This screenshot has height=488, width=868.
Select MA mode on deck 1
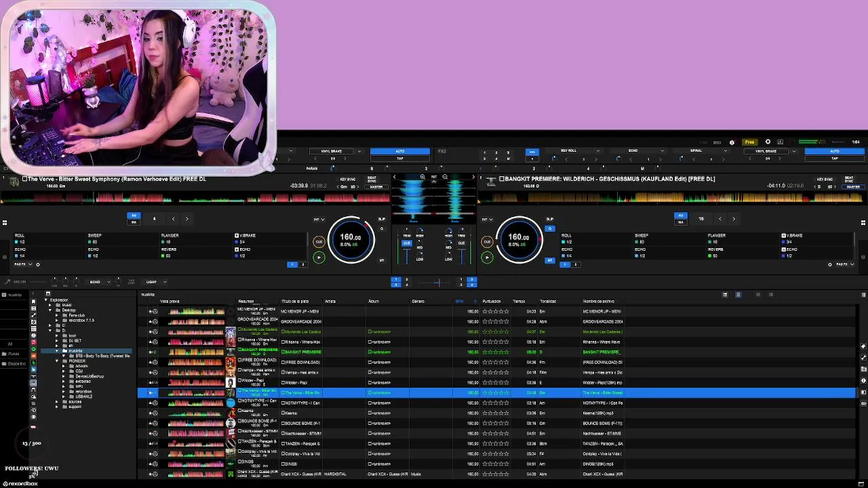tap(134, 222)
